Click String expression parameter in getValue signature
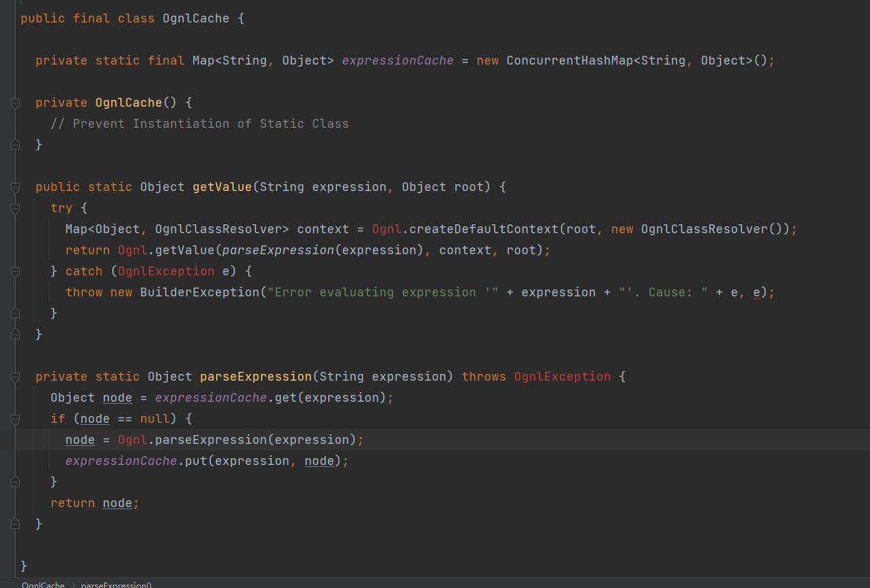The width and height of the screenshot is (870, 588). (x=323, y=187)
